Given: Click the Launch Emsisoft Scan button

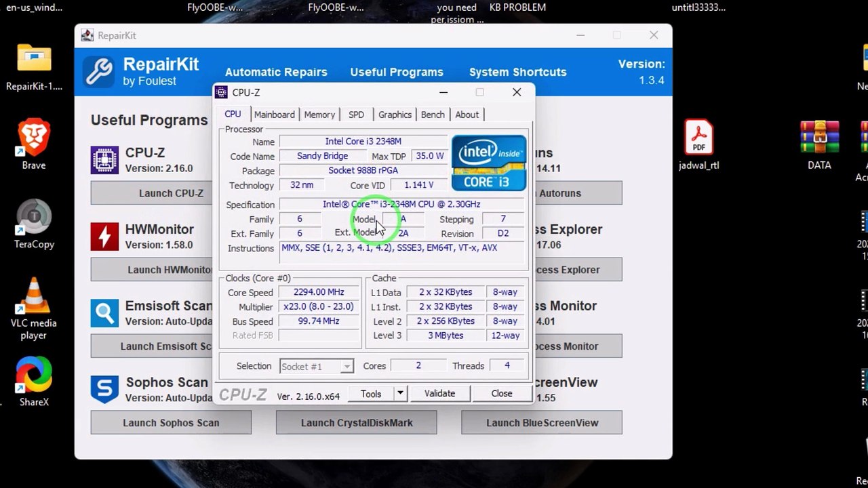Looking at the screenshot, I should [152, 346].
